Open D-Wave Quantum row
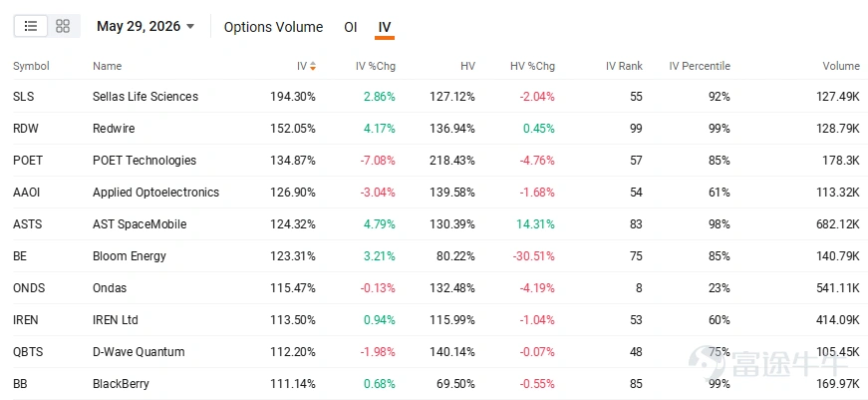Screen dimensions: 868x400 (x=436, y=352)
